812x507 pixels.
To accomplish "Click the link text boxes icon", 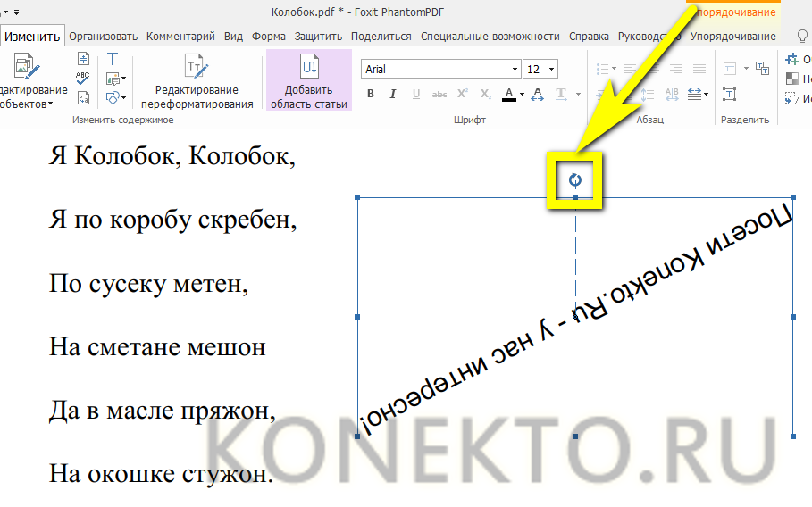I will coord(762,68).
